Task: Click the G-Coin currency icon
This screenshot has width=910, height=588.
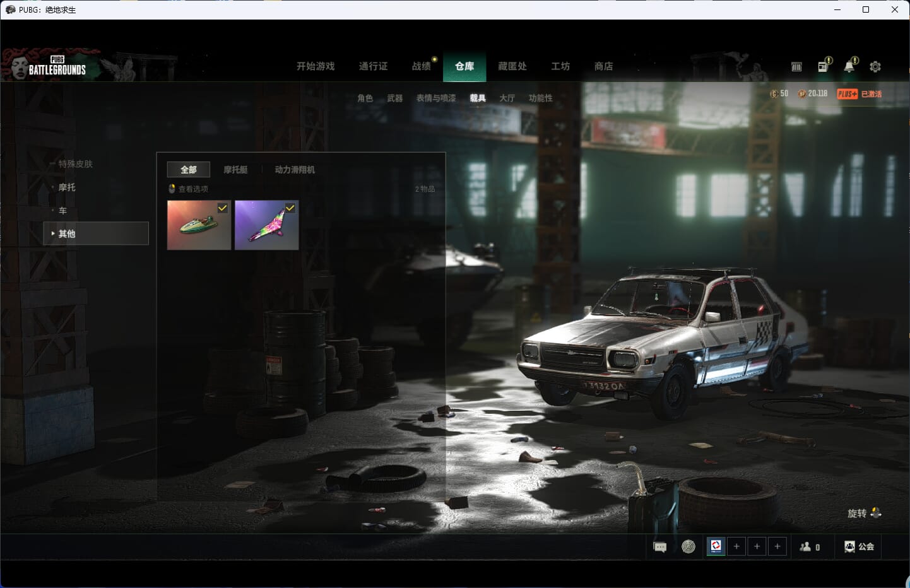Action: click(774, 93)
